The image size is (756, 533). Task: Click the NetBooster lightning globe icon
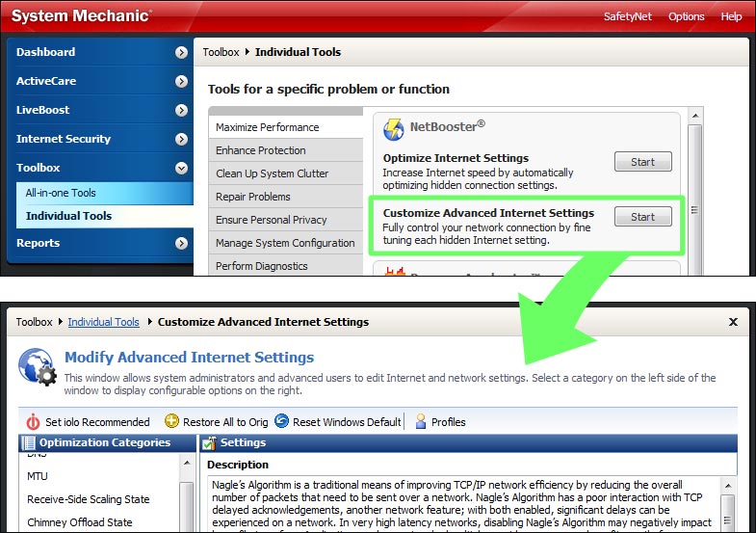(x=394, y=129)
